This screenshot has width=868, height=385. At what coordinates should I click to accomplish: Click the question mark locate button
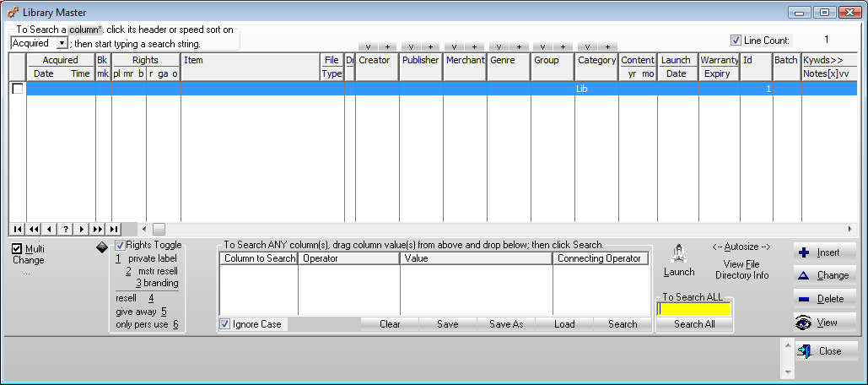coord(66,229)
